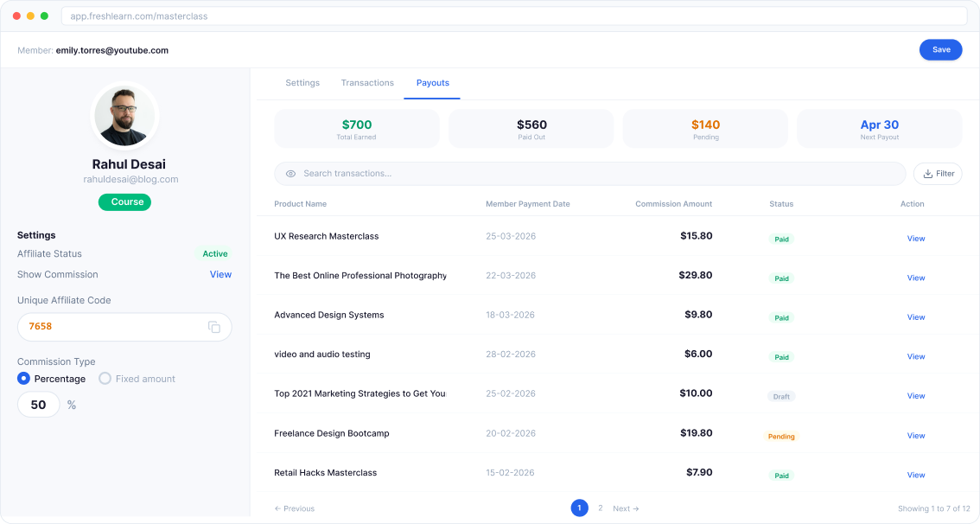Switch to the Transactions tab
Screen dimensions: 980x524
[x=367, y=83]
